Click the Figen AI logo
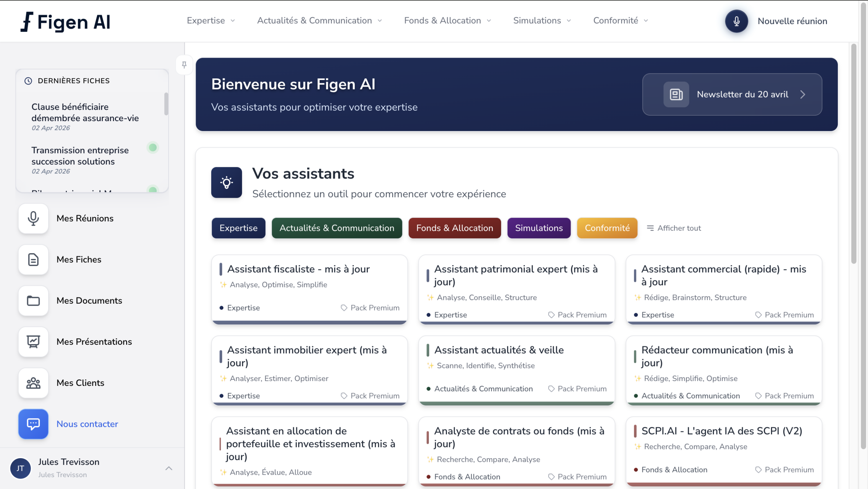Screen dimensions: 868x489 (66, 21)
